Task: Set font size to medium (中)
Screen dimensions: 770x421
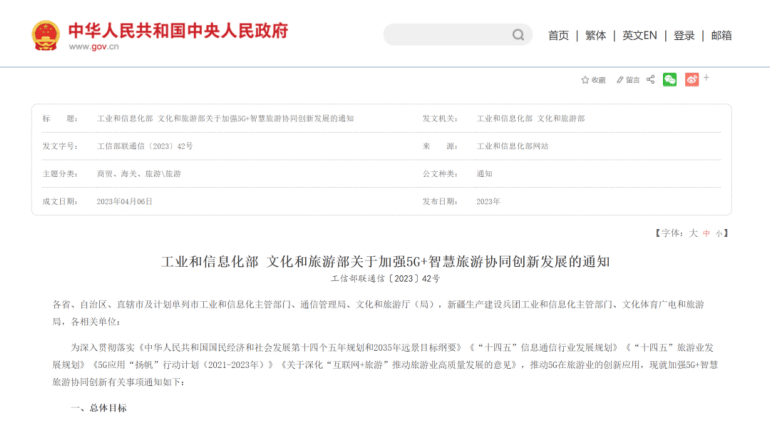Action: click(706, 232)
